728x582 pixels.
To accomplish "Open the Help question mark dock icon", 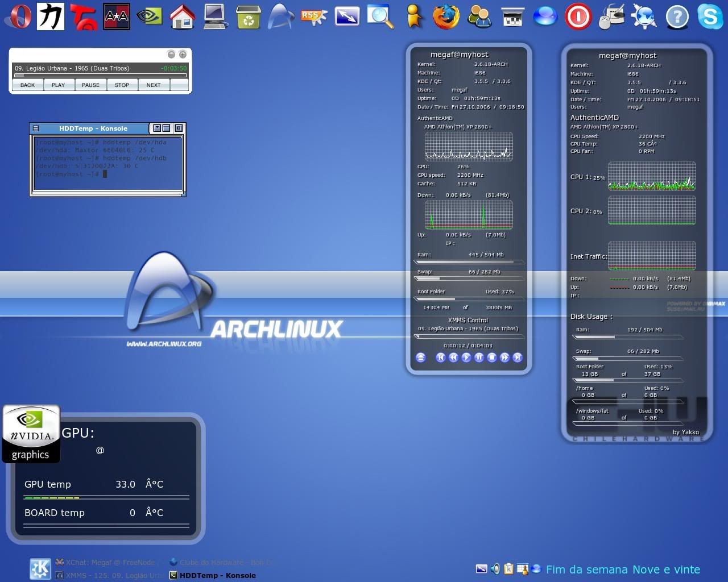I will click(x=677, y=16).
